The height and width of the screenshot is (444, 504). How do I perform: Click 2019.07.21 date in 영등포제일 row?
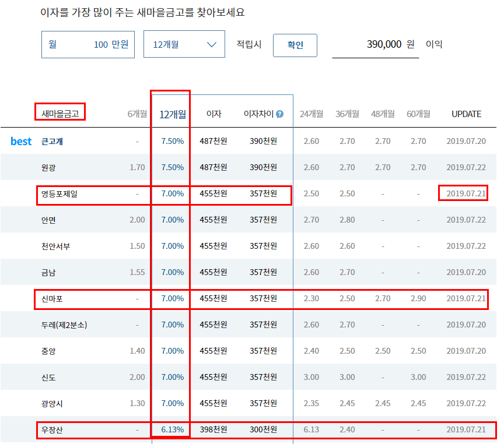click(466, 193)
